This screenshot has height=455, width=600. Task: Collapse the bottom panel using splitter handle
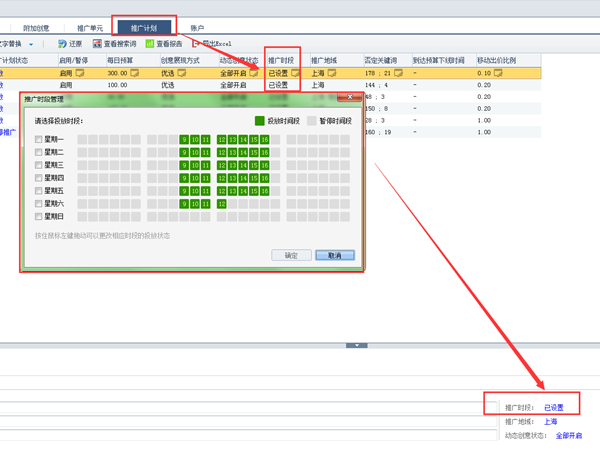(x=357, y=345)
